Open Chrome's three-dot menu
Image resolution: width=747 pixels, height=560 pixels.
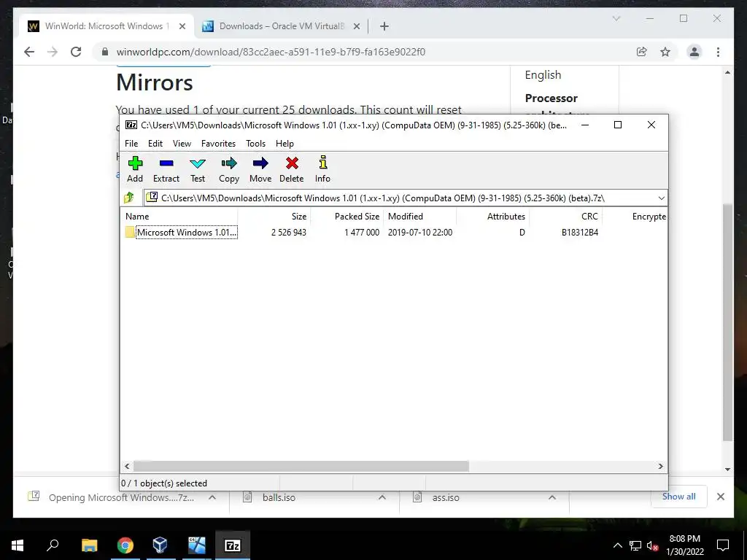click(x=718, y=52)
